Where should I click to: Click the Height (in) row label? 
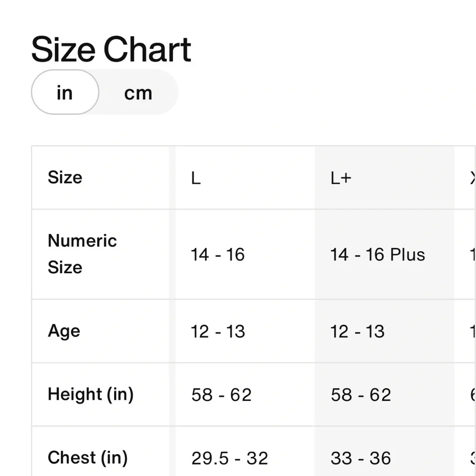click(90, 394)
